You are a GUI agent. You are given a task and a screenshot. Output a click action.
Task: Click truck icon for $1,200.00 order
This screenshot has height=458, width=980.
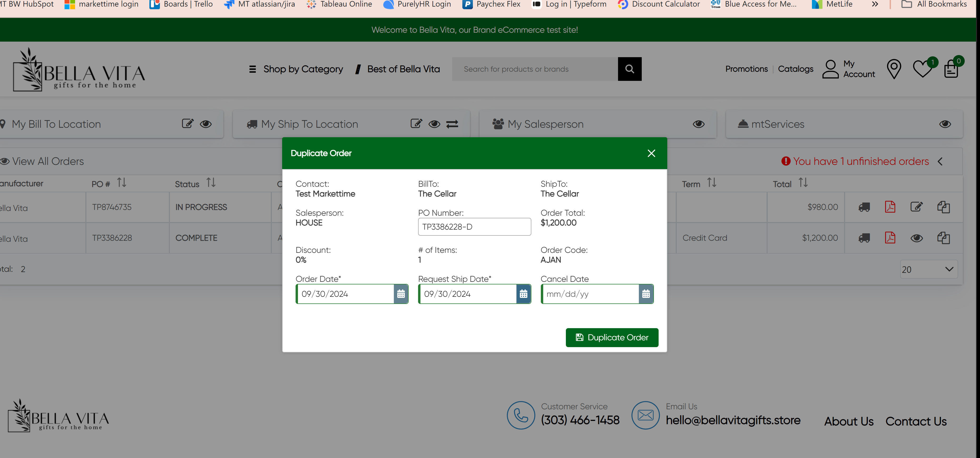click(x=864, y=238)
